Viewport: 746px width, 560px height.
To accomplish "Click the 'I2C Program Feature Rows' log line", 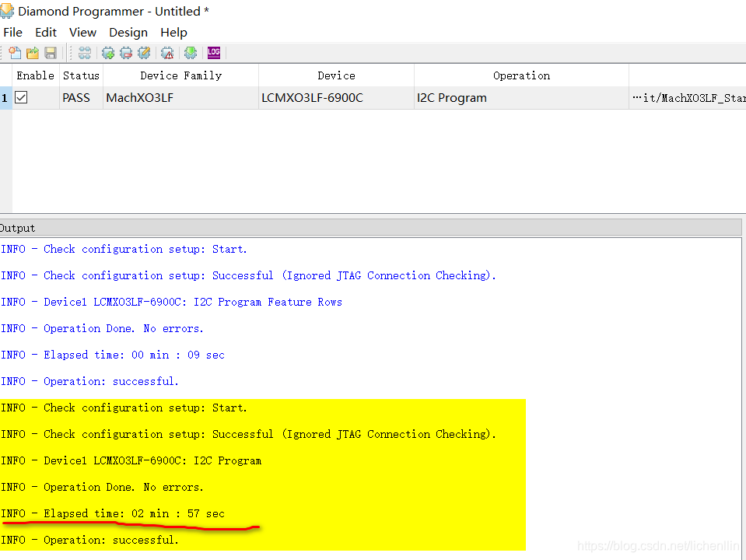I will [171, 302].
